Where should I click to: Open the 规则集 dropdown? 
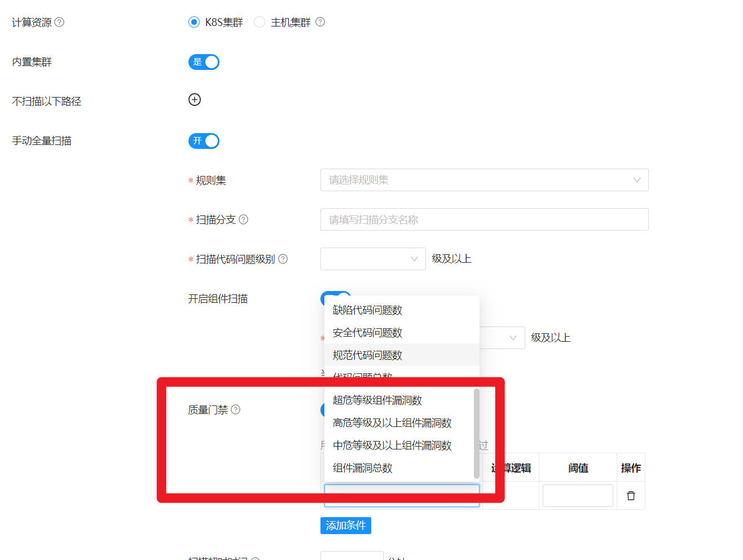click(x=484, y=180)
